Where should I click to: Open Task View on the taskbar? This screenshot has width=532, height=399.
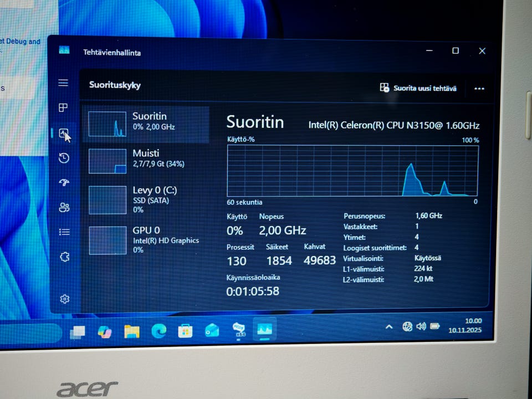[78, 332]
